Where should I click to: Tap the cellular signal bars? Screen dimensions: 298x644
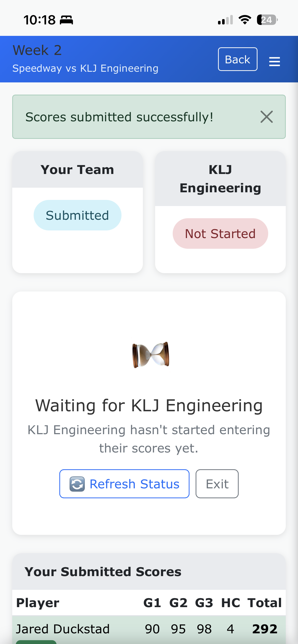point(225,20)
